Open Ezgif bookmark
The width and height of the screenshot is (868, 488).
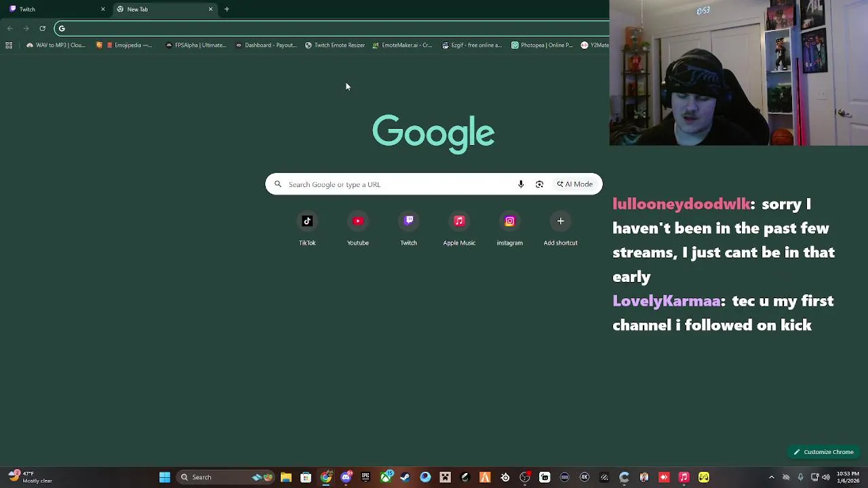pos(472,45)
